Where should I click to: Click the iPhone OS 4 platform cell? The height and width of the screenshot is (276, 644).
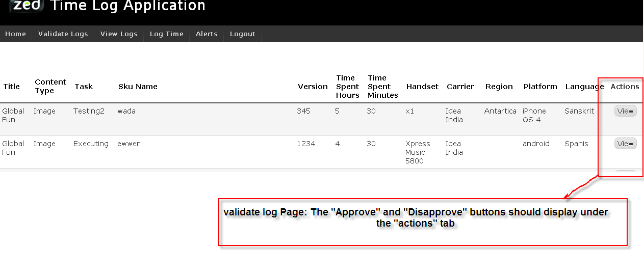(x=534, y=115)
